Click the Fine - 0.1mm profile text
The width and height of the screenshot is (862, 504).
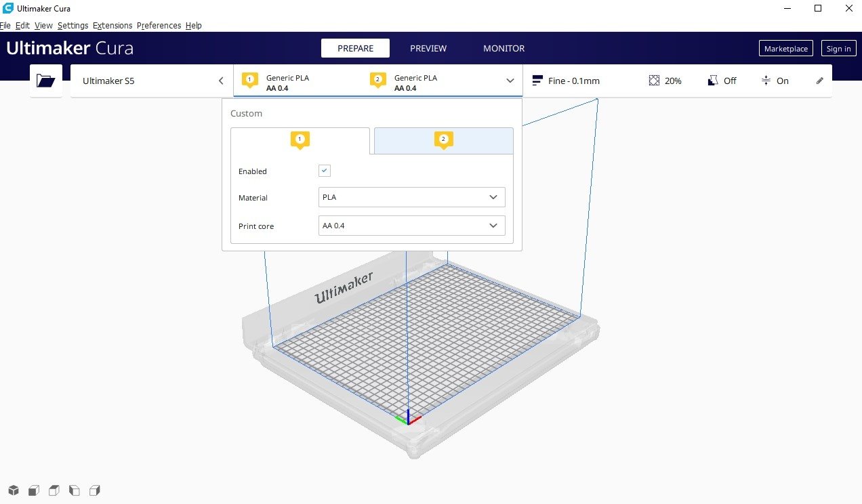(x=574, y=81)
